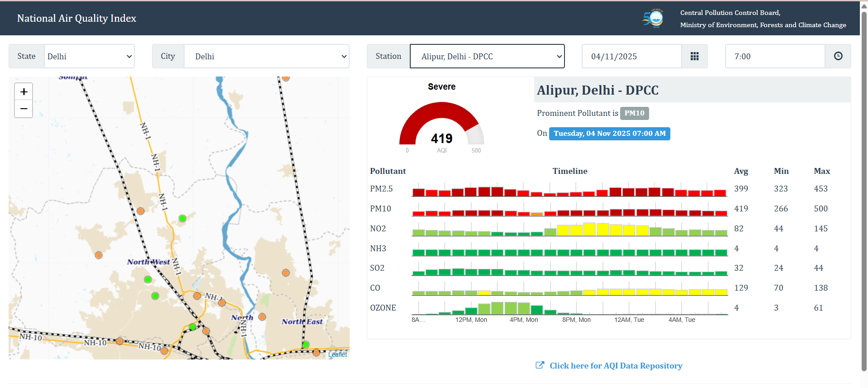Click the National Air Quality Index title

point(76,18)
